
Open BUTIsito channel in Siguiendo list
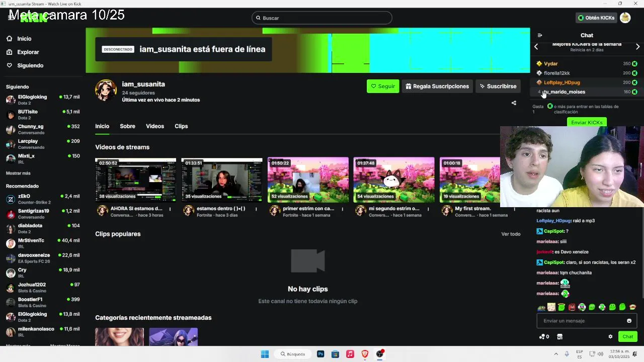point(43,114)
